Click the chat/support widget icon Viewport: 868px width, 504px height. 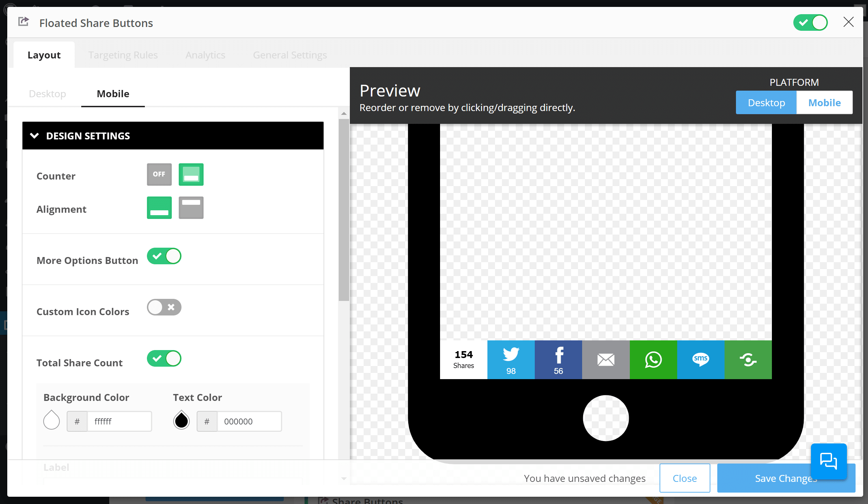click(x=829, y=461)
